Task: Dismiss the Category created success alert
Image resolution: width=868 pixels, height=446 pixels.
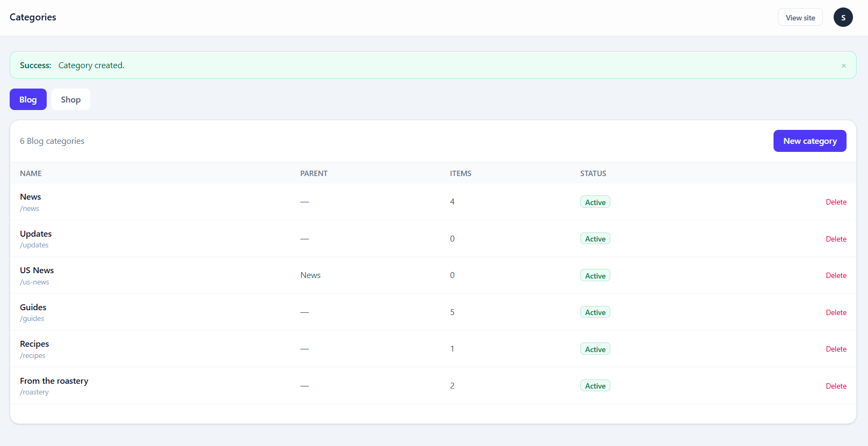Action: tap(843, 65)
